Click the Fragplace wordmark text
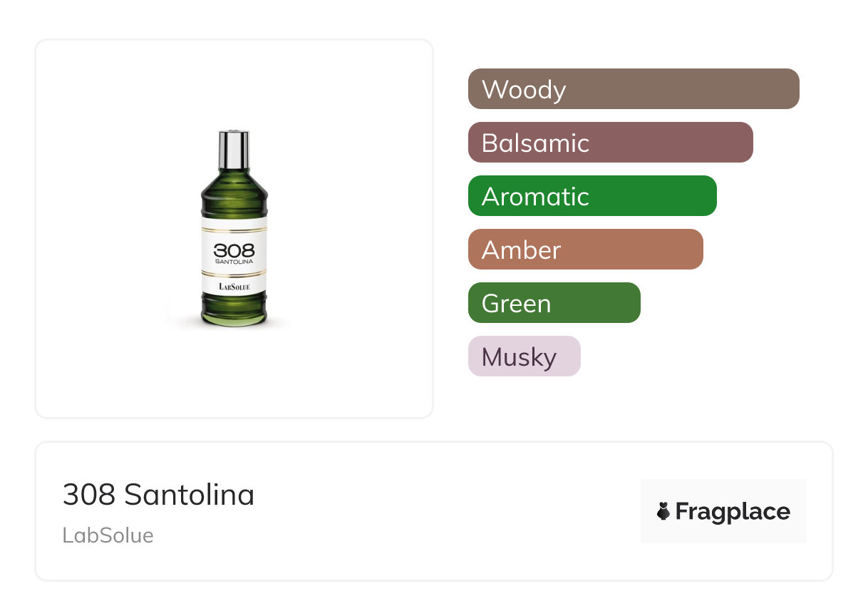This screenshot has width=868, height=616. (733, 511)
